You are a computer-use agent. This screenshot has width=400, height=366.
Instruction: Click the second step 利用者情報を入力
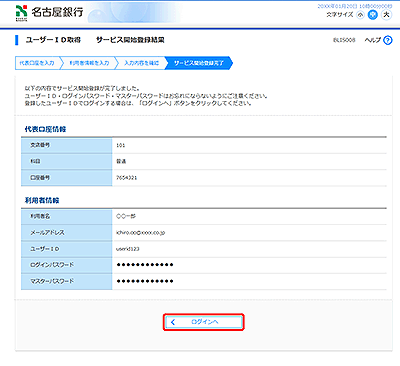pos(89,63)
